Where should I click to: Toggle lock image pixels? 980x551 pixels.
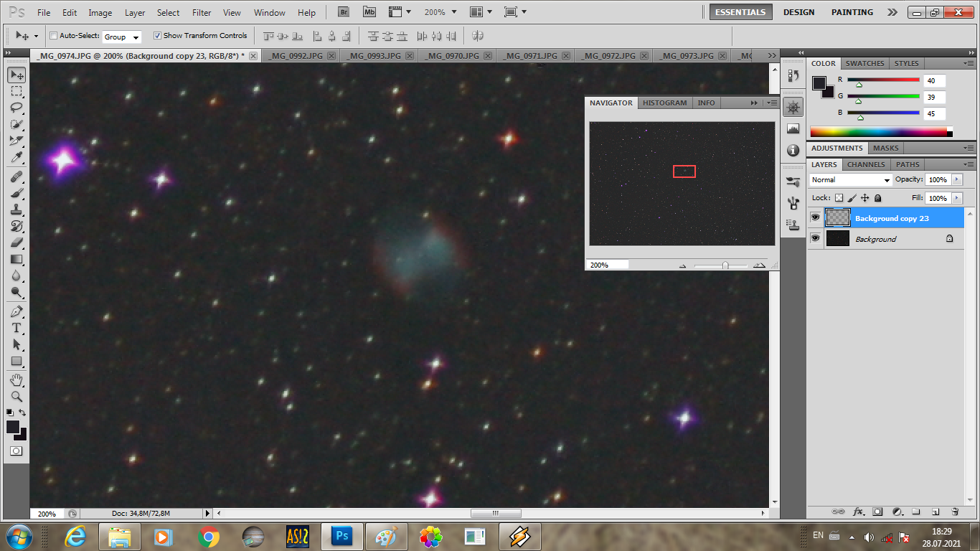pos(852,198)
